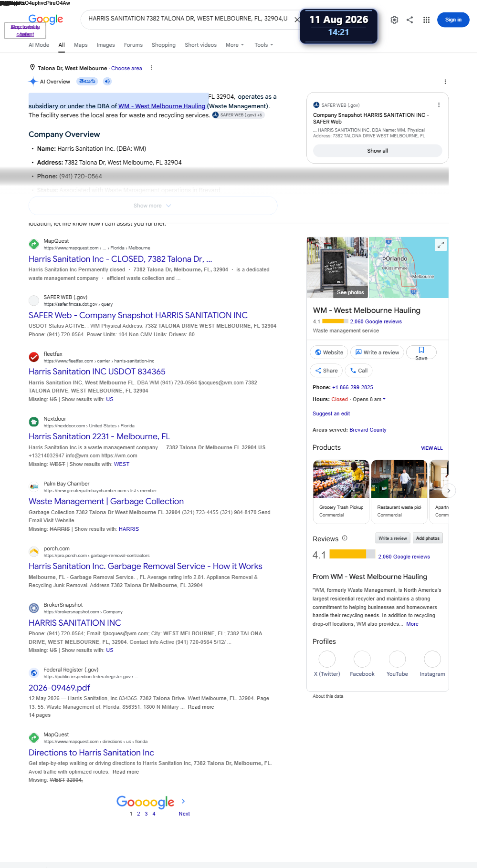Expand the business description with More
483x868 pixels.
412,624
